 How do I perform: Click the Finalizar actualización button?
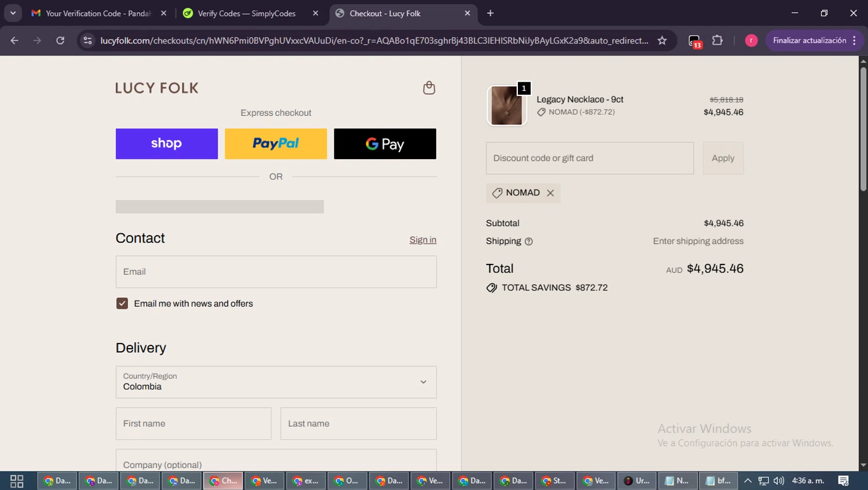click(810, 40)
